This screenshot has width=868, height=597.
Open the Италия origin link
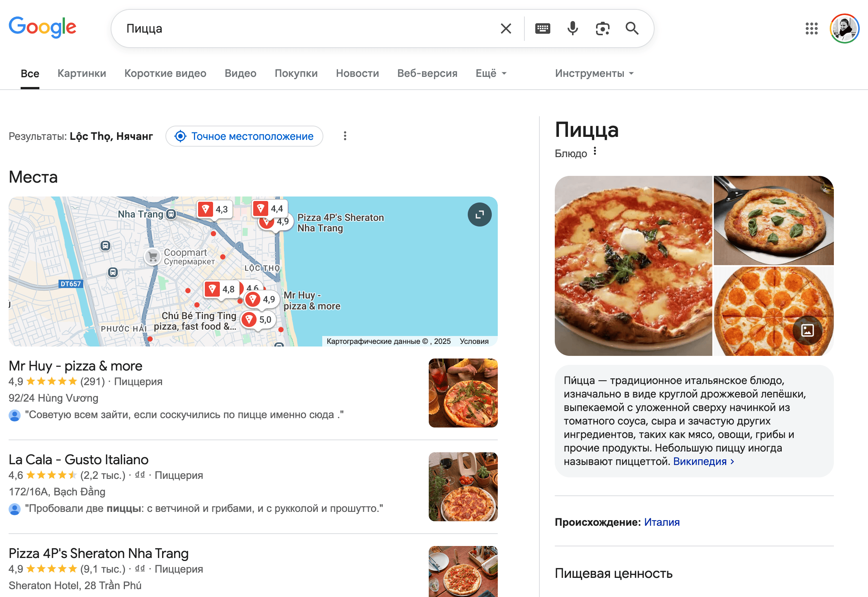click(662, 522)
